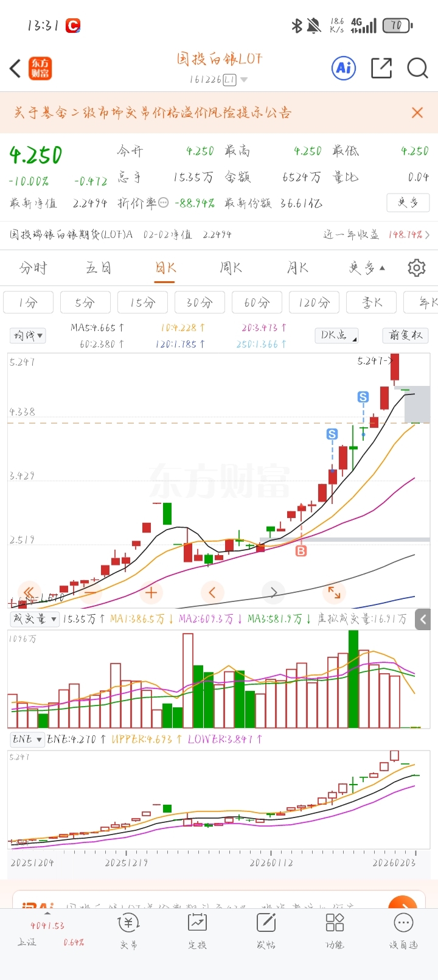Select the 1分 period button
This screenshot has height=980, width=438.
[x=28, y=303]
